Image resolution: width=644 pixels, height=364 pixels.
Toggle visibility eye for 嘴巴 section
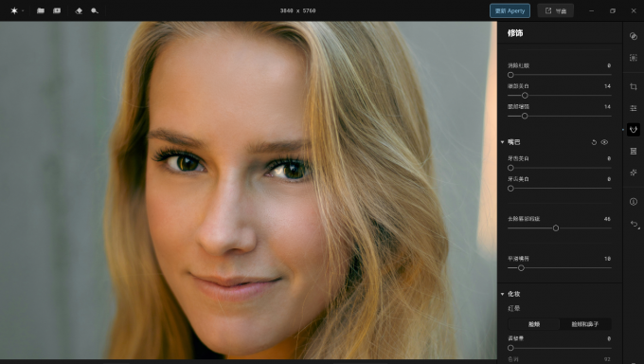[604, 142]
